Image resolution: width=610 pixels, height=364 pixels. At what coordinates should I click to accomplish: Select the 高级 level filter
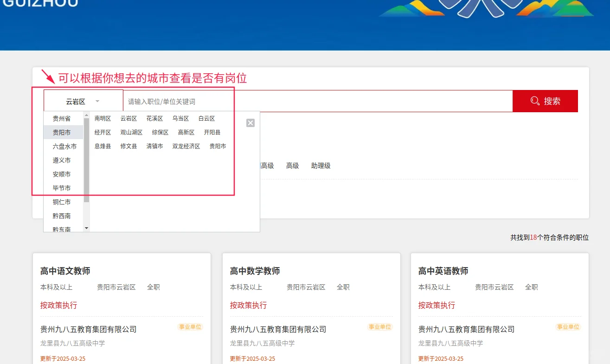tap(292, 166)
